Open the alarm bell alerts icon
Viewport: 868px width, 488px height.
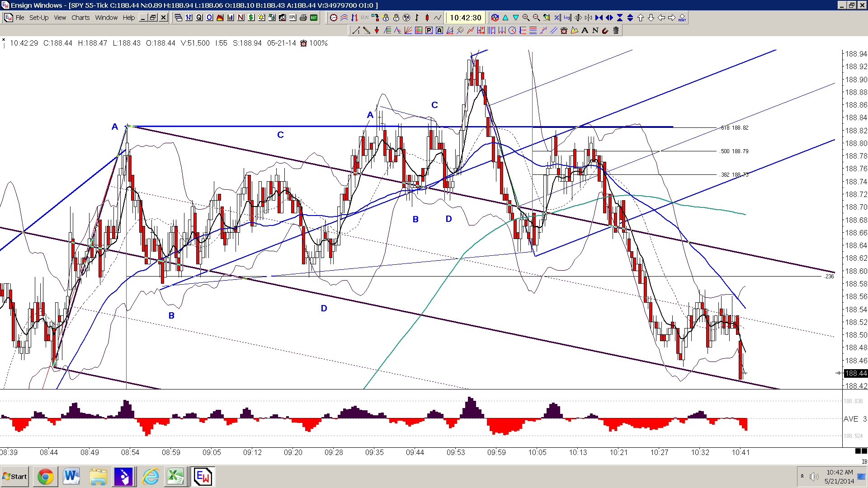(x=262, y=18)
